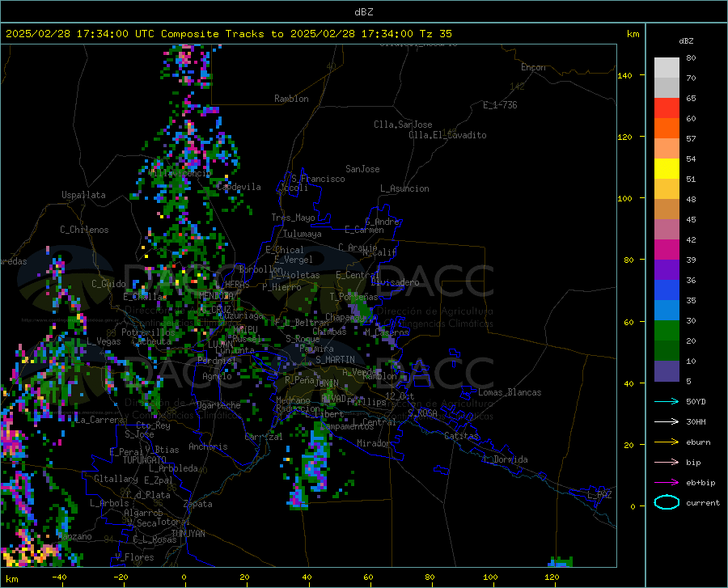Select the yellow eburn arrow symbol
The width and height of the screenshot is (728, 588).
click(667, 442)
